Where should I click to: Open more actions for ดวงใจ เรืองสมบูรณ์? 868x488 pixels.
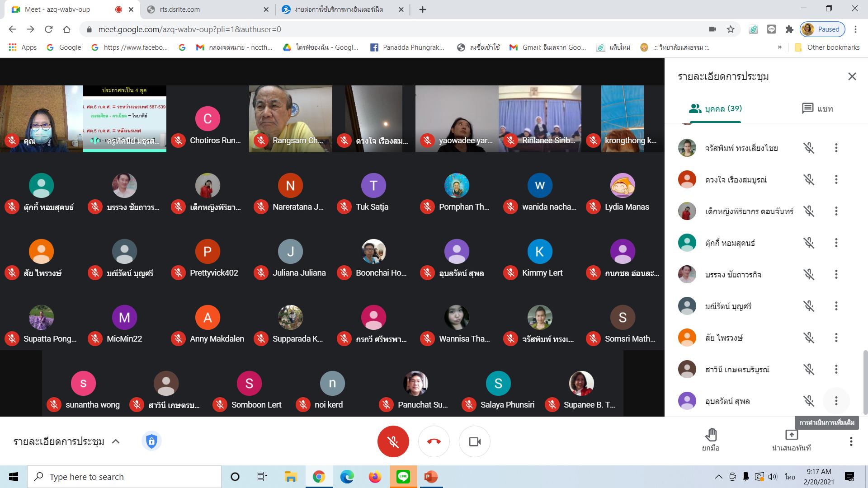point(836,179)
